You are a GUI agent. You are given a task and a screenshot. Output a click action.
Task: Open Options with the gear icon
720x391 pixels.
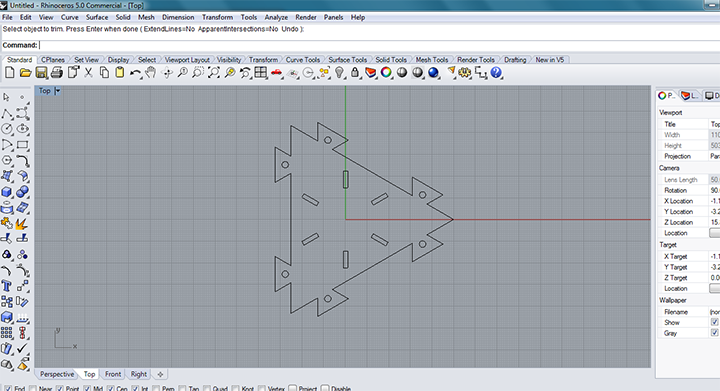[465, 73]
